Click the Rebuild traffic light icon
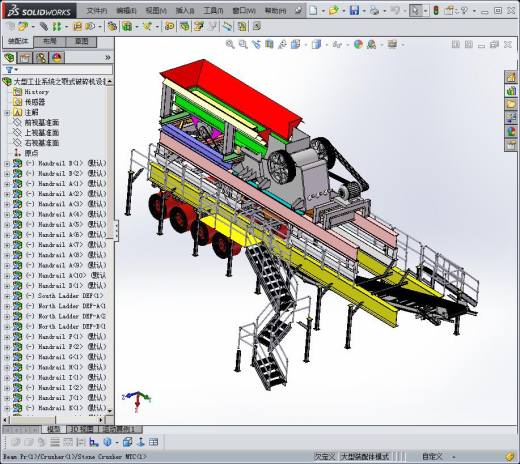The width and height of the screenshot is (520, 464). [436, 11]
